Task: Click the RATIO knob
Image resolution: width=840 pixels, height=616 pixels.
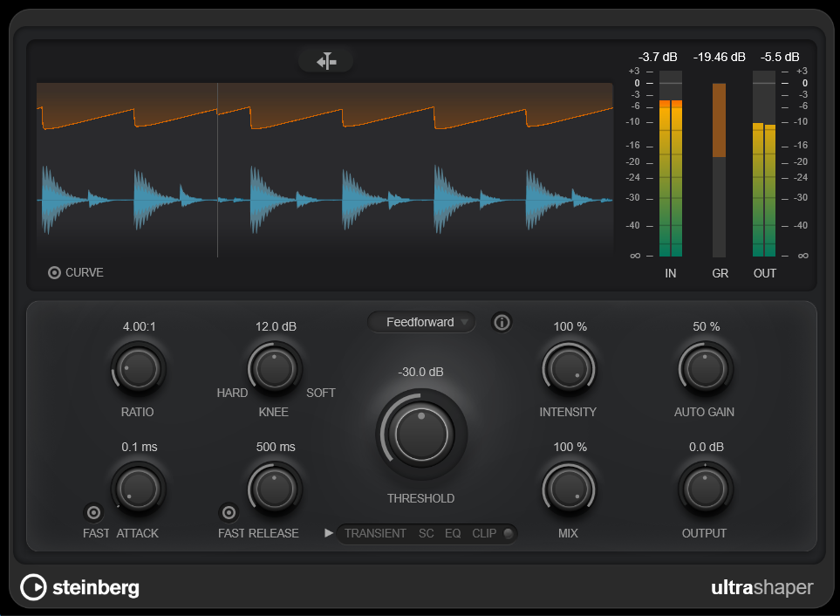Action: (x=138, y=369)
